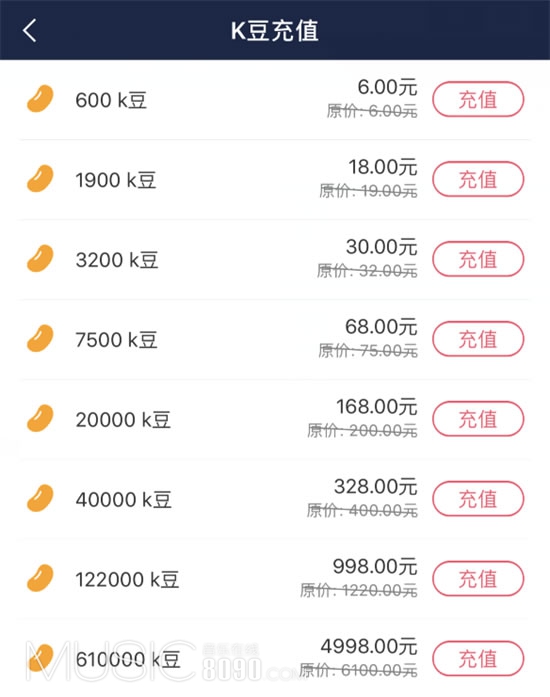Recharge 3200 k豆 for 30.00元
This screenshot has height=697, width=550.
478,259
